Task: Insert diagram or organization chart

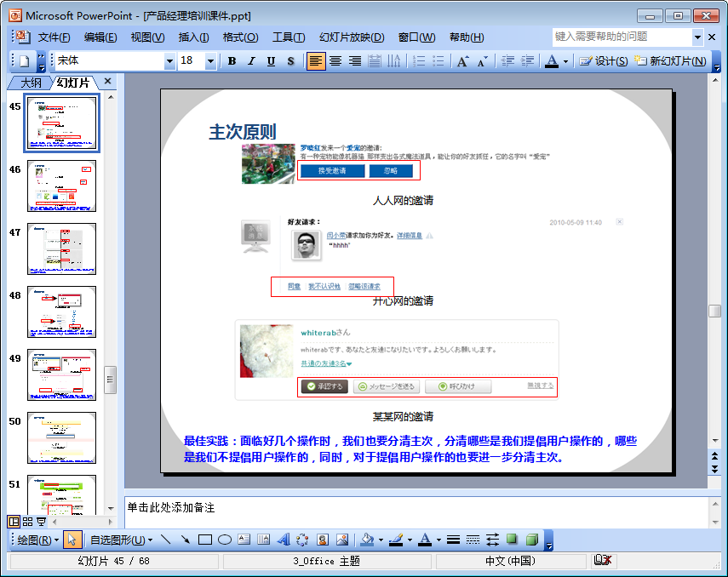Action: pos(303,540)
